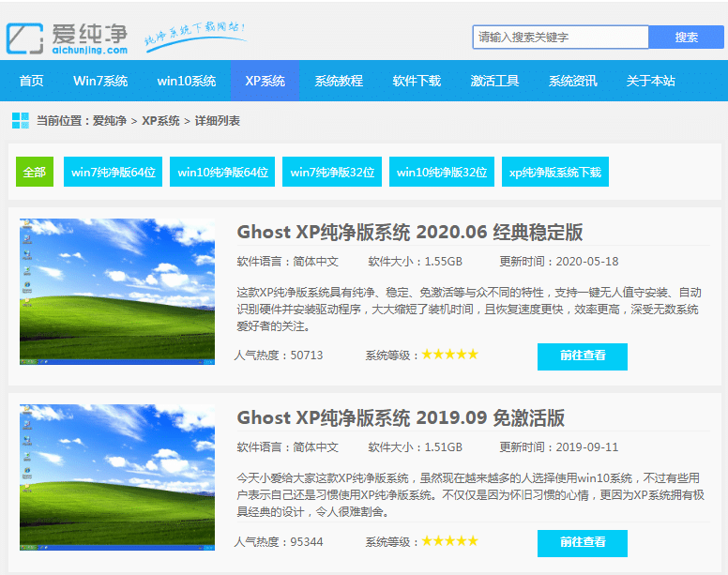728x575 pixels.
Task: Click the 爱纯净 site logo
Action: click(x=68, y=38)
